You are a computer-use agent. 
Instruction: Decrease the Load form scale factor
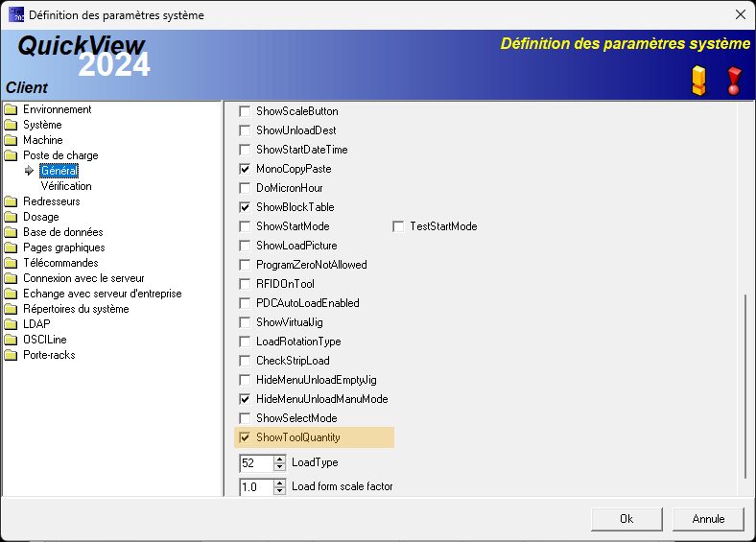click(x=279, y=490)
